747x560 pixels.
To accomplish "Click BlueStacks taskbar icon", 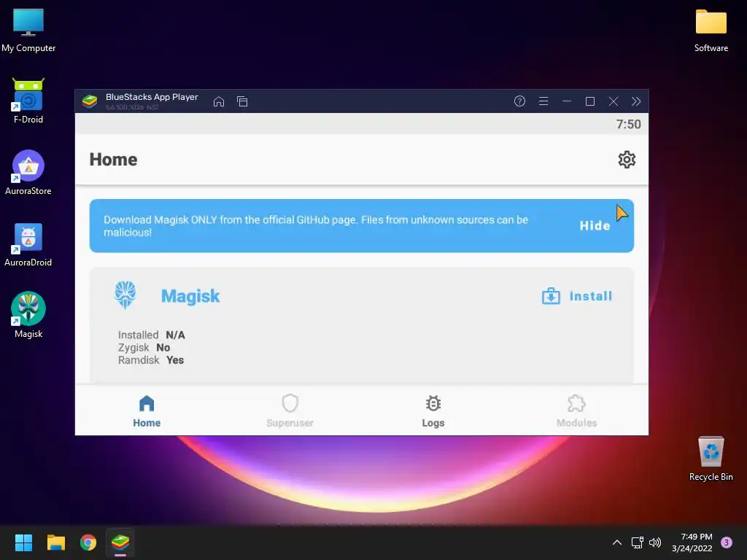I will click(x=120, y=542).
